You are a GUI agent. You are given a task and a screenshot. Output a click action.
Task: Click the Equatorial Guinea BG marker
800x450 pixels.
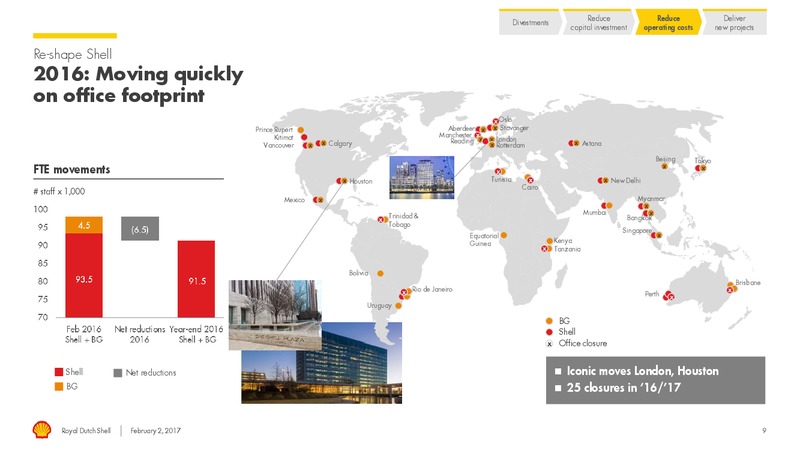[x=504, y=235]
